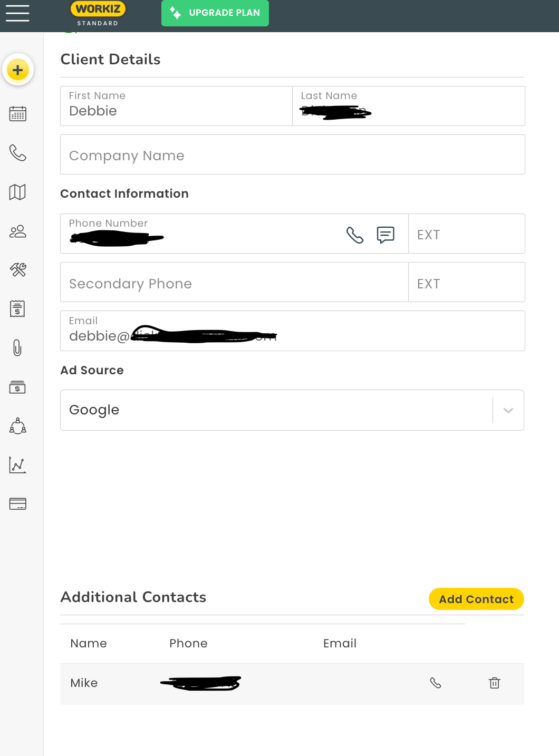Open the phone calls sidebar icon

click(x=18, y=153)
